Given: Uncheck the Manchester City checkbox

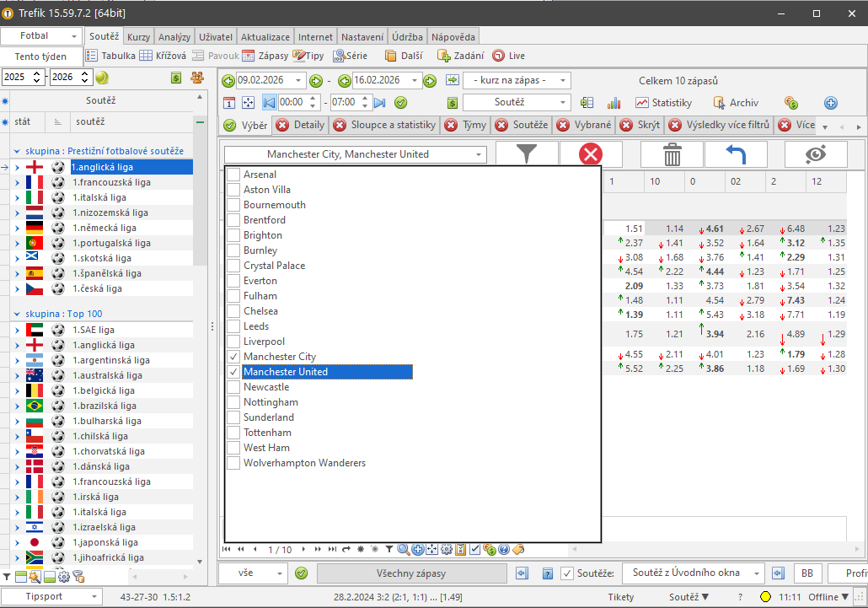Looking at the screenshot, I should [x=233, y=357].
